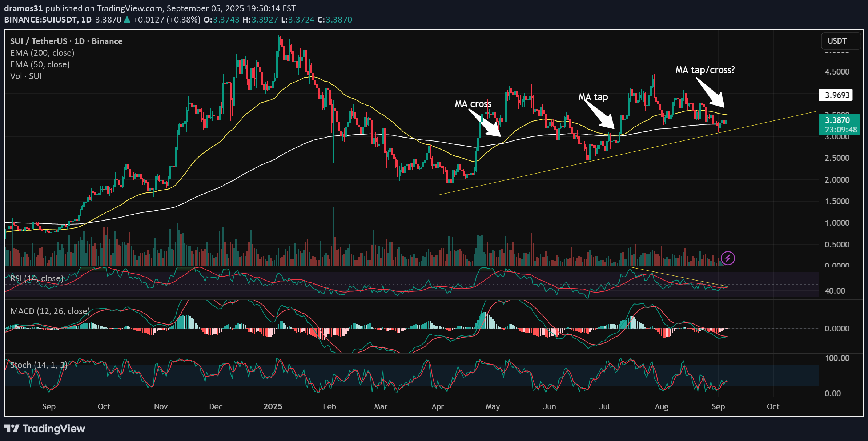Click the Apr label on time axis
This screenshot has height=441, width=868.
438,407
